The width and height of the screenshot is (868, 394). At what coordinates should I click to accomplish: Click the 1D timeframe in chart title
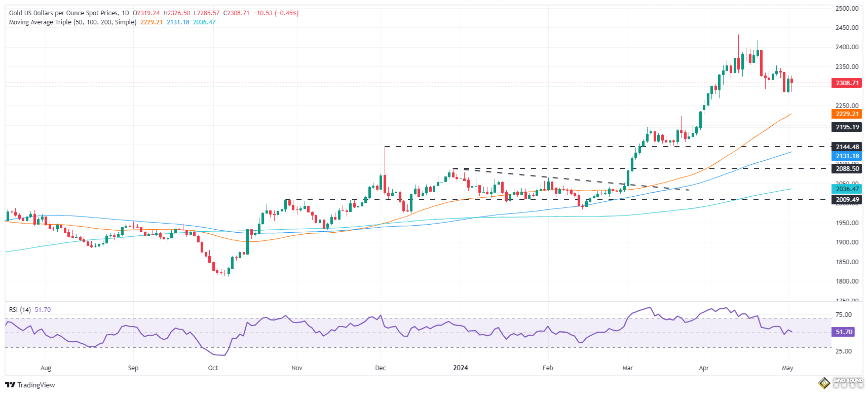125,13
